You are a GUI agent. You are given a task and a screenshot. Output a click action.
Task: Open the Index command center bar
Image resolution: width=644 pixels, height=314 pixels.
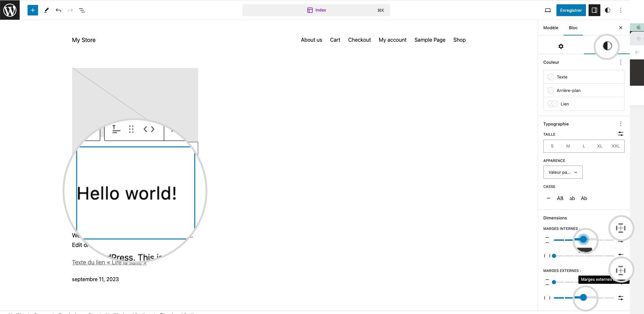pyautogui.click(x=316, y=10)
